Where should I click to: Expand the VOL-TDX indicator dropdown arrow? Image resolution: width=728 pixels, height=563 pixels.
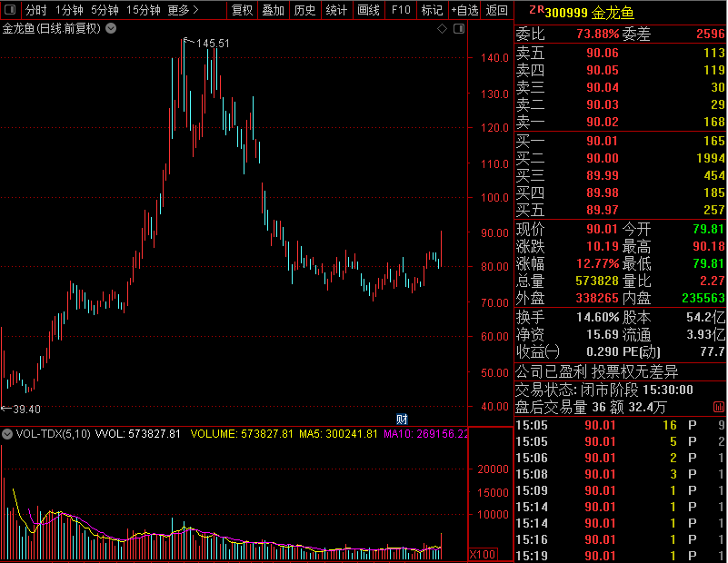tap(9, 434)
